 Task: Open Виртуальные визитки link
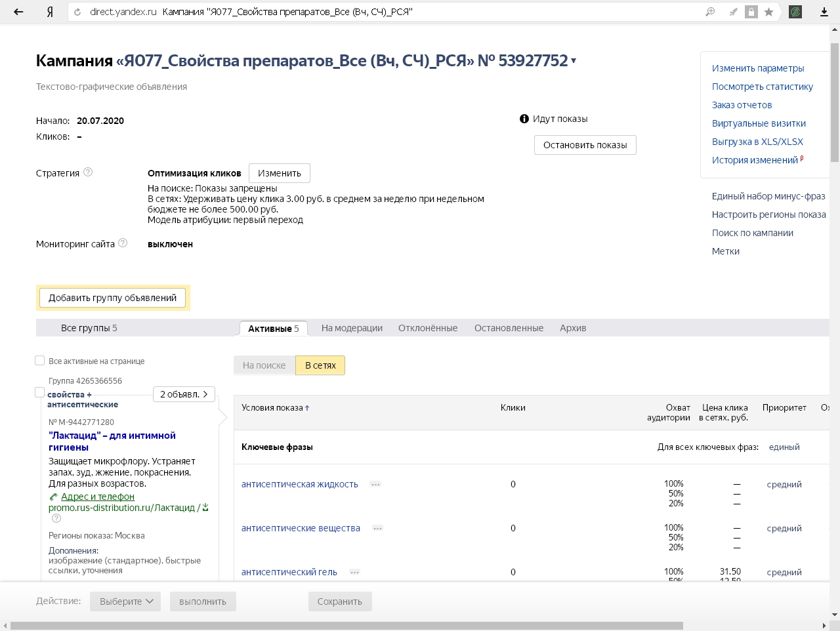coord(759,123)
